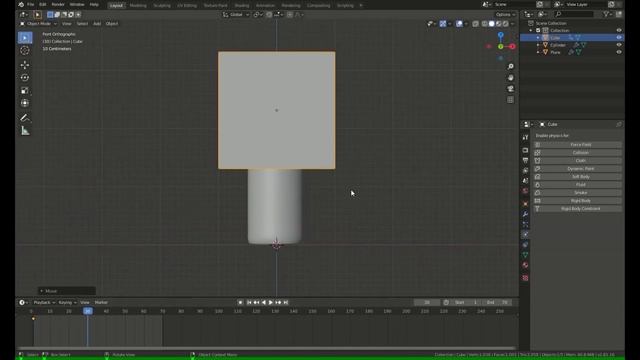Expand the Cube outliner entry
This screenshot has width=640, height=360.
pyautogui.click(x=538, y=38)
